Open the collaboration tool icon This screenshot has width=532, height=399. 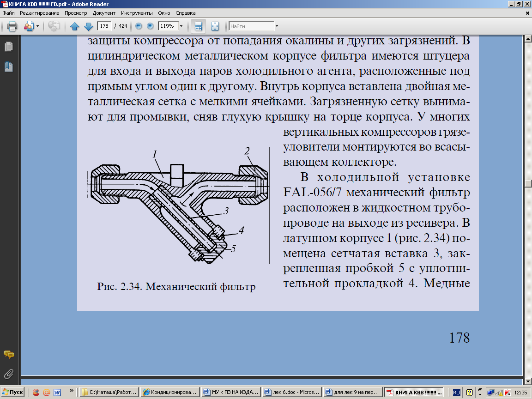click(29, 26)
